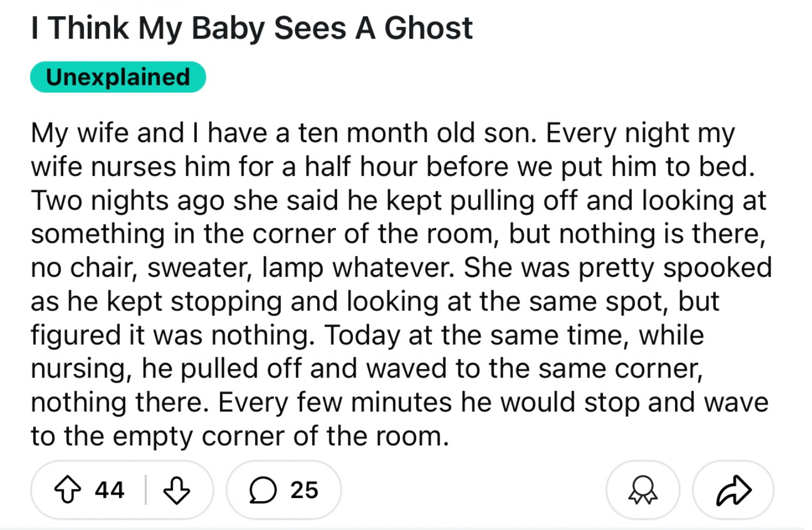Viewport: 812px width, 530px height.
Task: Click the vote score of 44
Action: [x=109, y=490]
